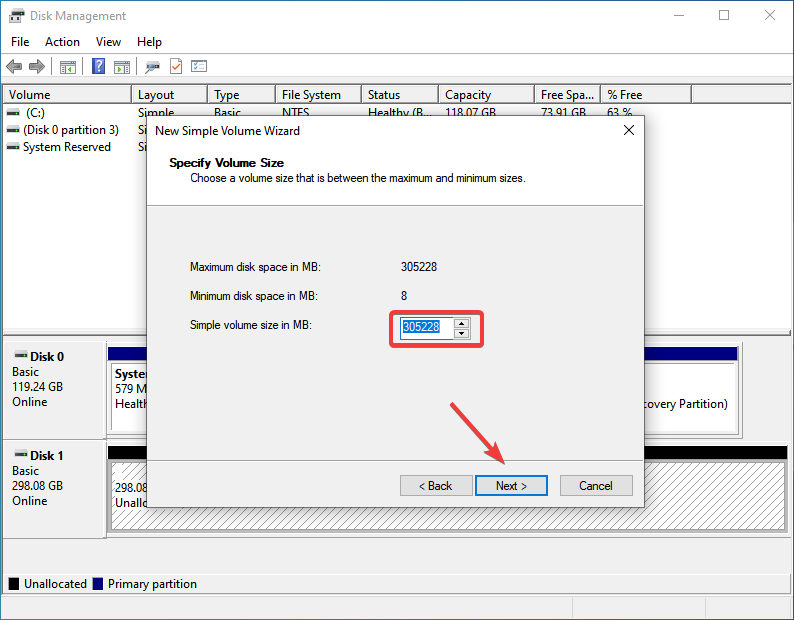The width and height of the screenshot is (794, 620).
Task: Close the New Simple Volume Wizard dialog
Action: 629,130
